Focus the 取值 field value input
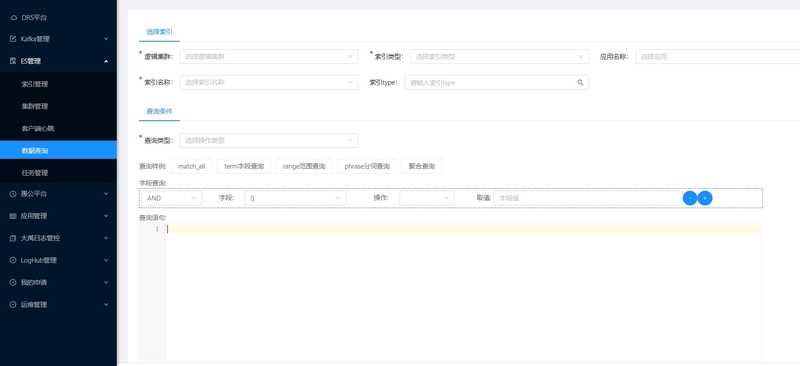Image resolution: width=800 pixels, height=366 pixels. [x=588, y=198]
